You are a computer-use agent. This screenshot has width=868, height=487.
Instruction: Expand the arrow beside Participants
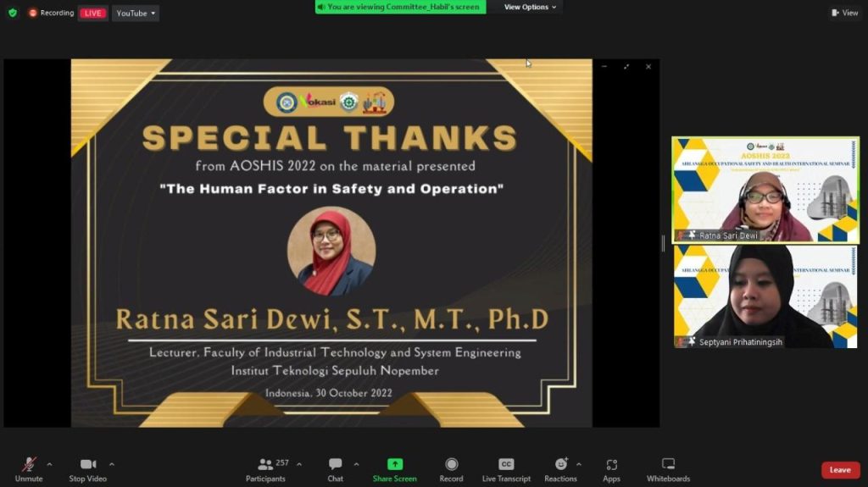coord(299,464)
